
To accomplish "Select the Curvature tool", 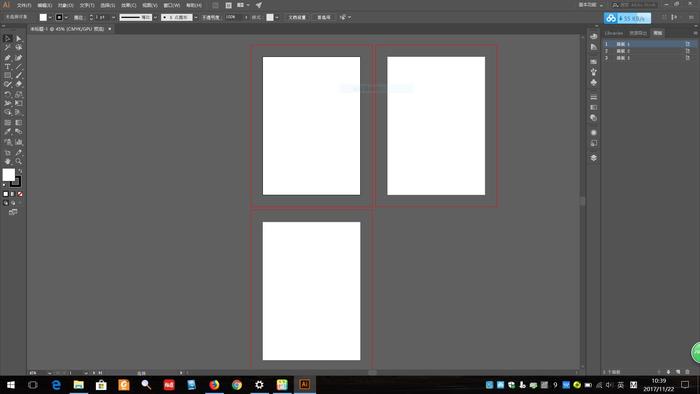I will (18, 58).
